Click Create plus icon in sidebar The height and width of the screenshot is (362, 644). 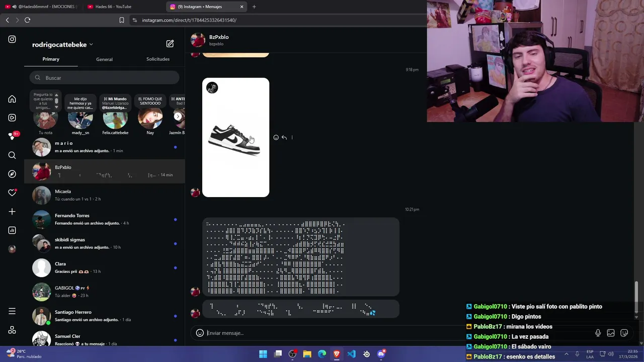point(12,212)
